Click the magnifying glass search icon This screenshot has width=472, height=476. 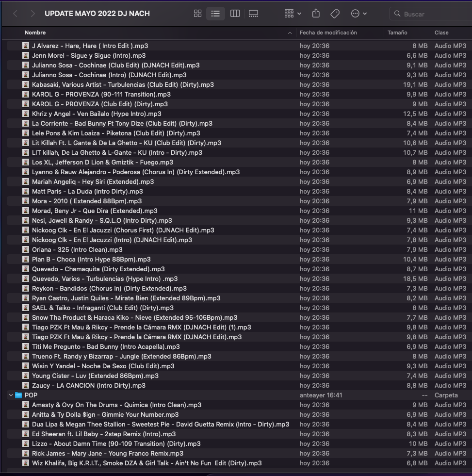tap(397, 14)
